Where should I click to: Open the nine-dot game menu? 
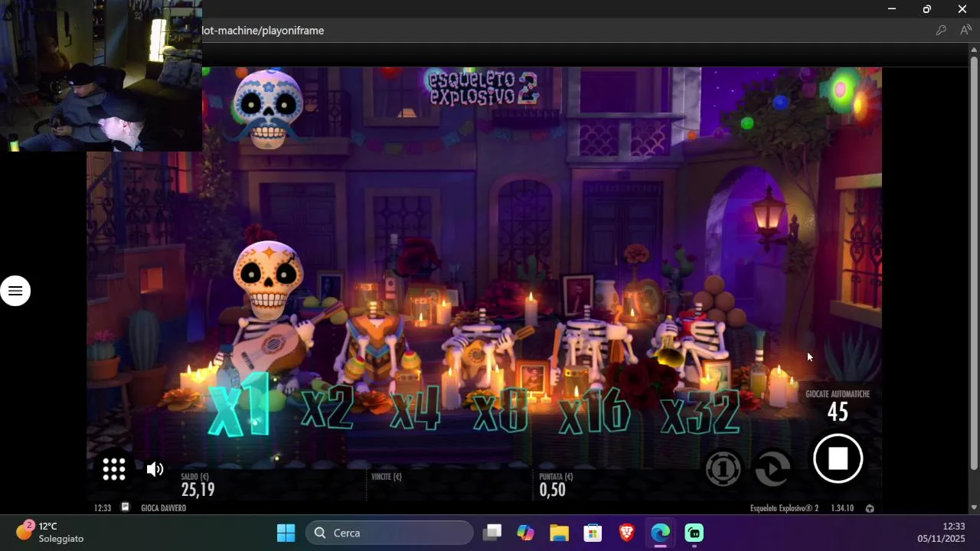(x=114, y=469)
